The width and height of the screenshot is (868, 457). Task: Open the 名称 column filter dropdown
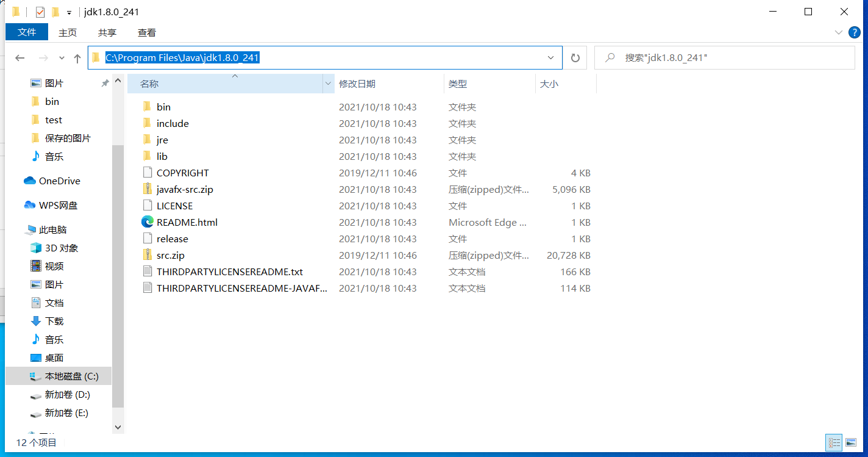pyautogui.click(x=329, y=84)
